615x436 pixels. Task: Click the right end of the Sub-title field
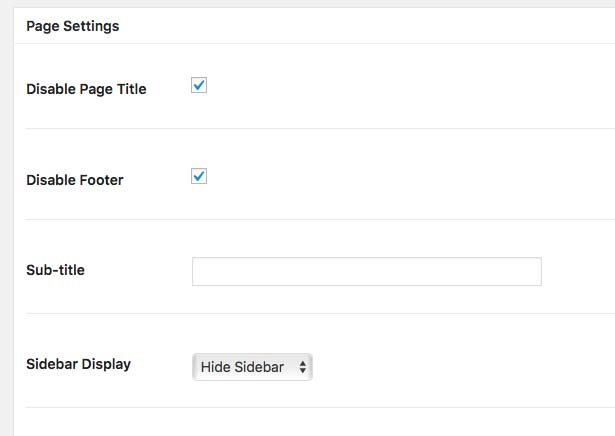537,271
